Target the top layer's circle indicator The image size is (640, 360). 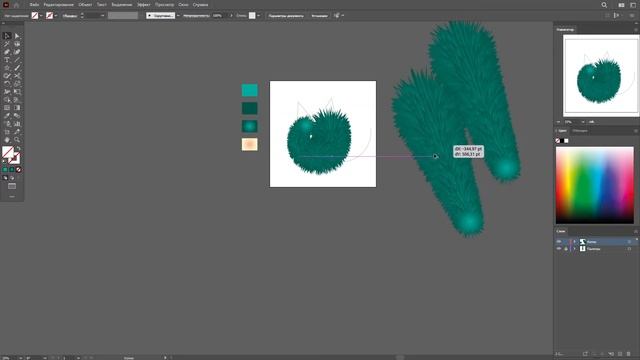click(629, 242)
